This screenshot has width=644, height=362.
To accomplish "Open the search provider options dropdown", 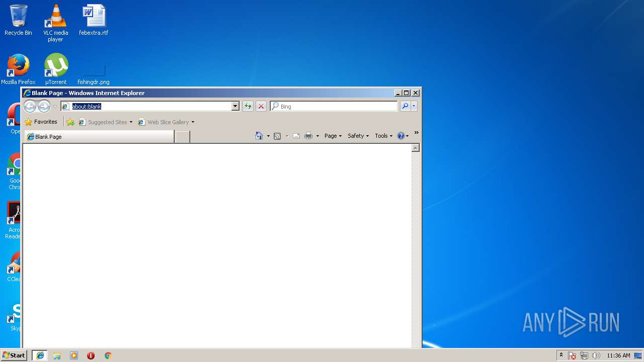I will pos(414,106).
